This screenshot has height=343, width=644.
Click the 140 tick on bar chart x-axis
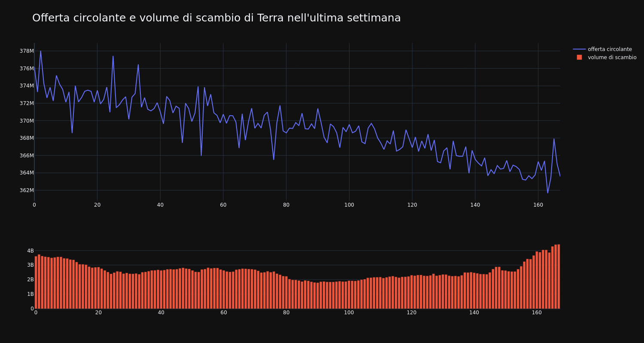(x=474, y=313)
